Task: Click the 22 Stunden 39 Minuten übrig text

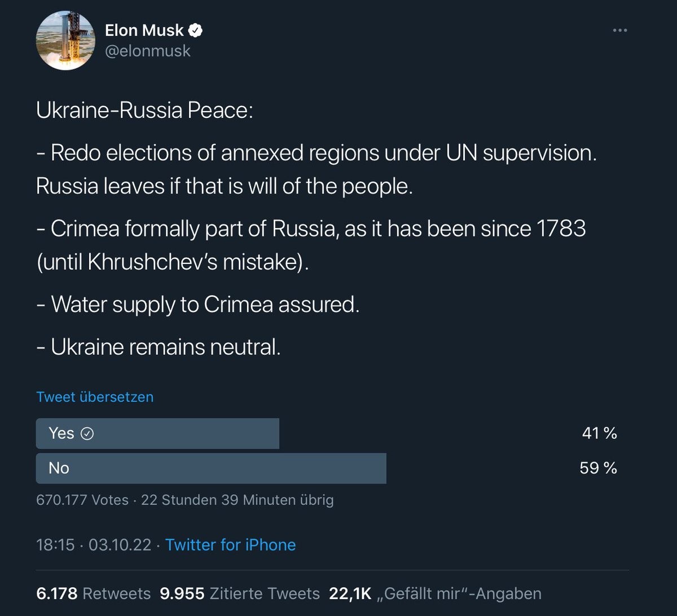Action: point(237,500)
